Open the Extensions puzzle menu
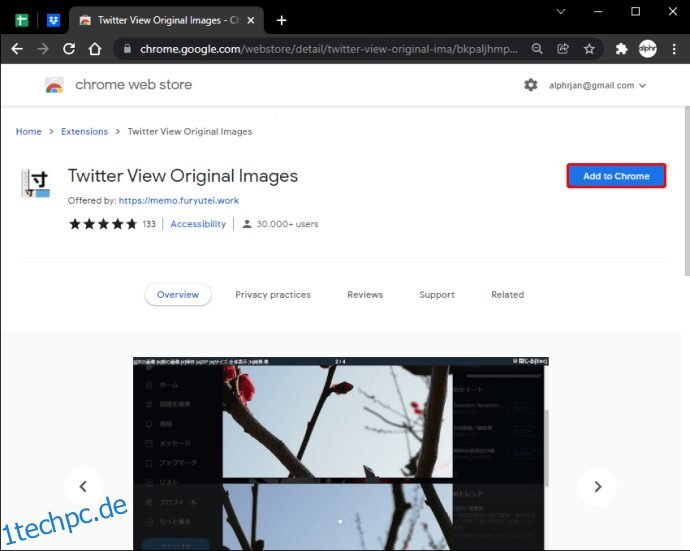Image resolution: width=690 pixels, height=551 pixels. pos(621,49)
